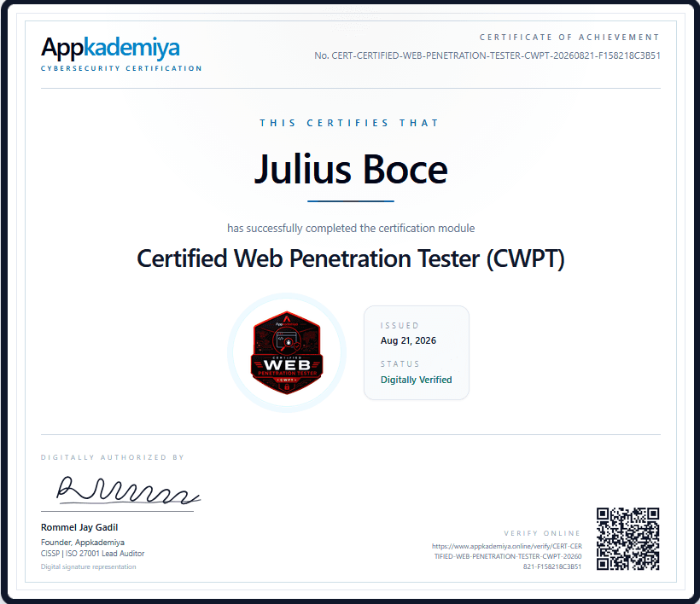Click the "ISSUED" label
Image resolution: width=700 pixels, height=604 pixels.
400,326
